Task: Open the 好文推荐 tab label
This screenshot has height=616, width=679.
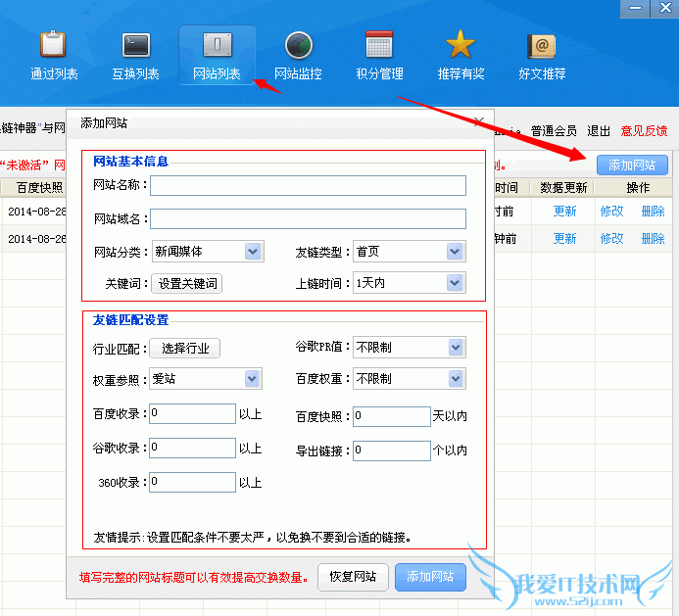Action: pyautogui.click(x=542, y=73)
